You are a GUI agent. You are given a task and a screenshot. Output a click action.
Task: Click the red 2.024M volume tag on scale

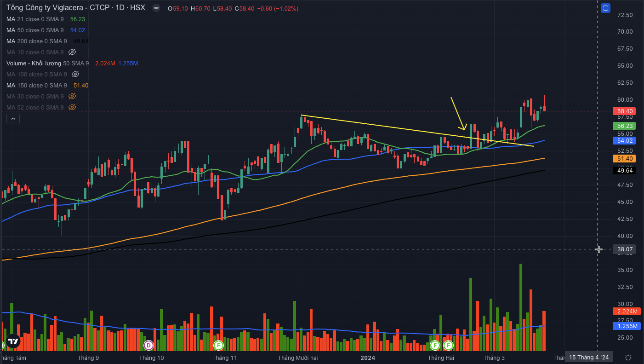coord(626,311)
